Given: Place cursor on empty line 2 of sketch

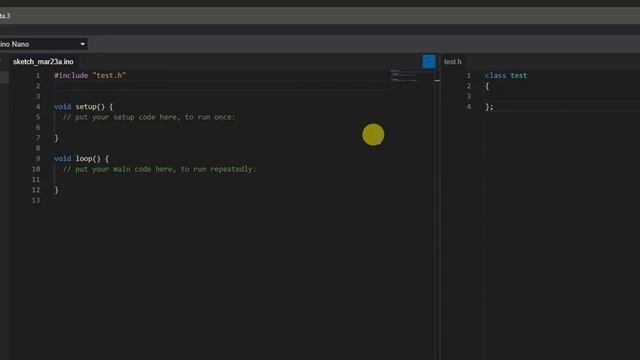Looking at the screenshot, I should point(220,86).
